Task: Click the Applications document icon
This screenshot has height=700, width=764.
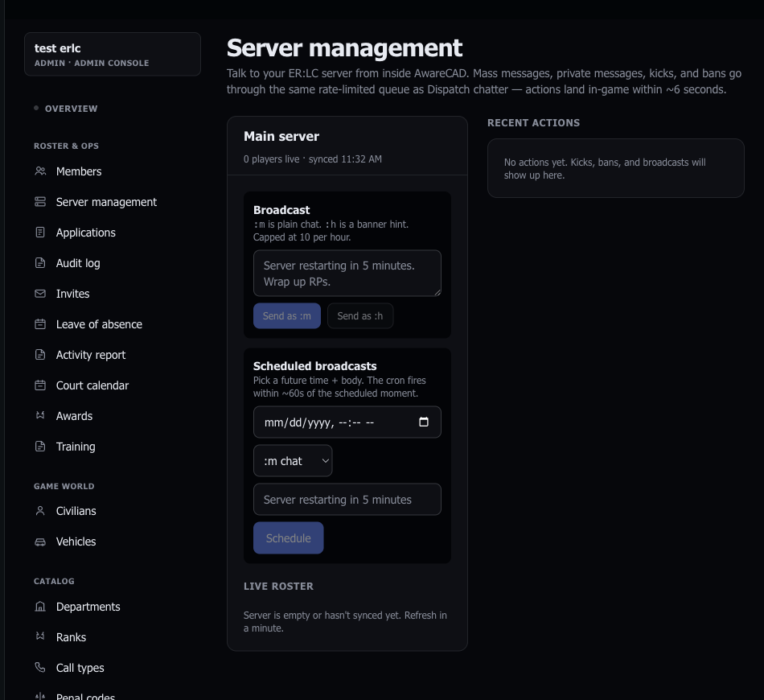Action: click(40, 233)
